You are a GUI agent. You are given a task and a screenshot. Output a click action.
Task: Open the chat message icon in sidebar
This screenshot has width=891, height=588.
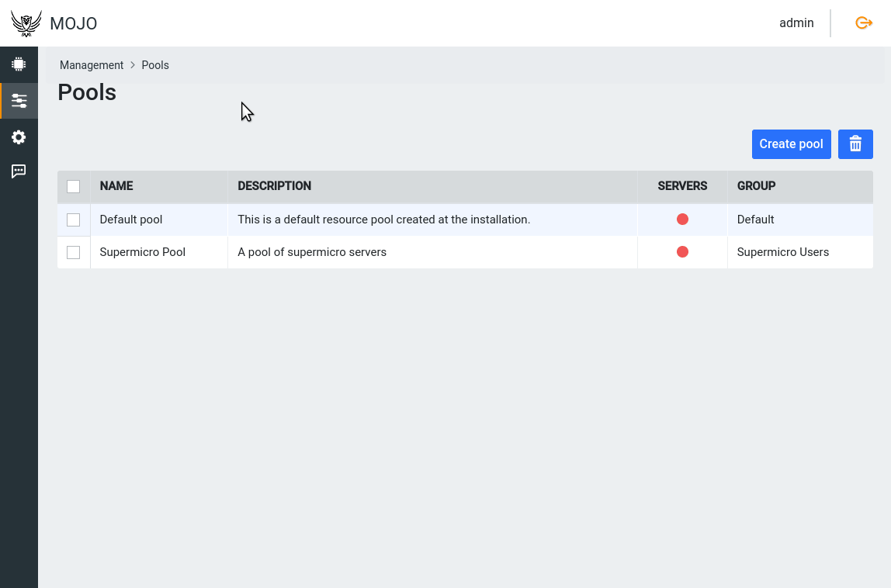coord(19,171)
